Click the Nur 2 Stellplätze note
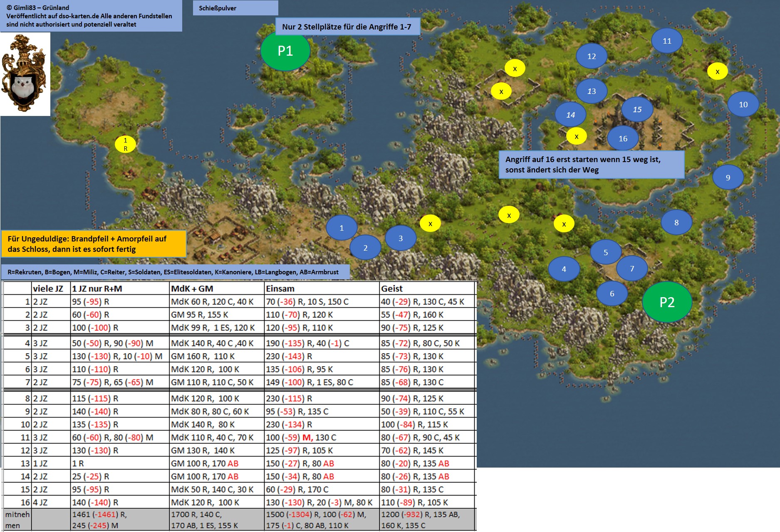780x532 pixels. [x=347, y=27]
